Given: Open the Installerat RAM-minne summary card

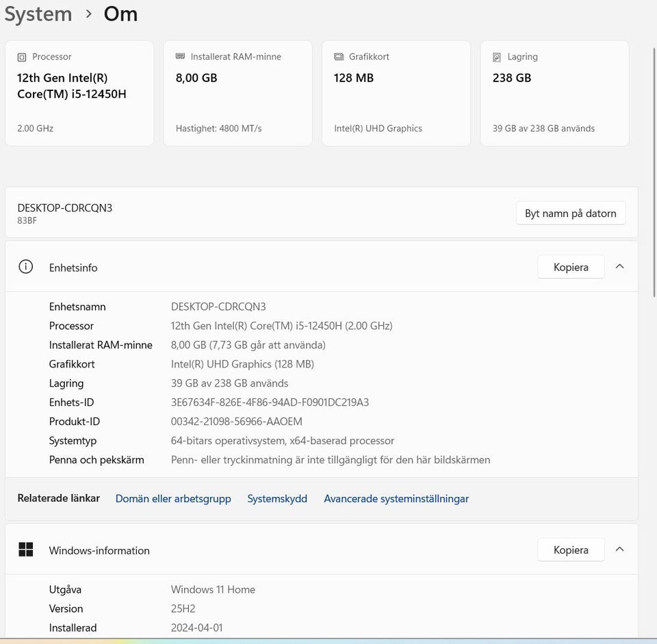Looking at the screenshot, I should (x=237, y=93).
